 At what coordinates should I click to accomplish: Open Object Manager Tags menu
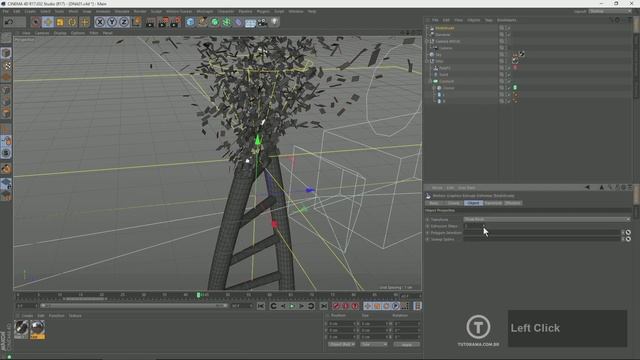[489, 20]
